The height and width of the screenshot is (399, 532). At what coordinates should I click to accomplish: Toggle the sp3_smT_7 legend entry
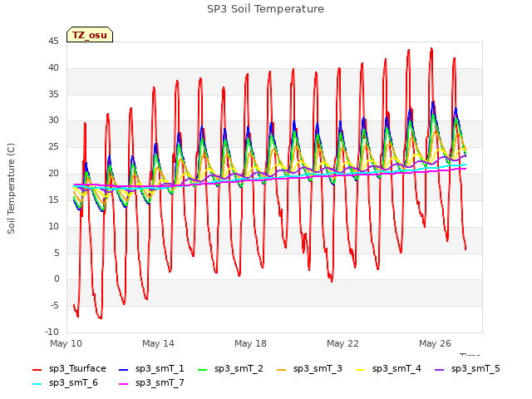[151, 382]
